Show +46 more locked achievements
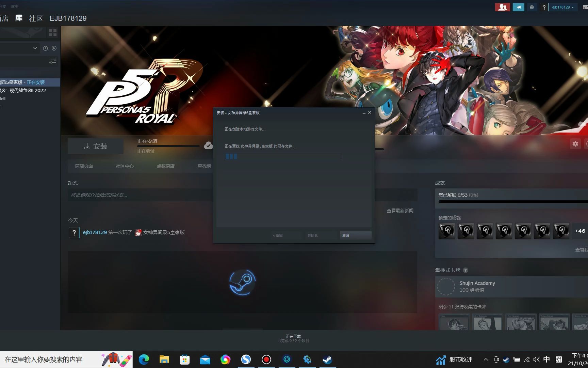The height and width of the screenshot is (368, 588). (x=580, y=231)
